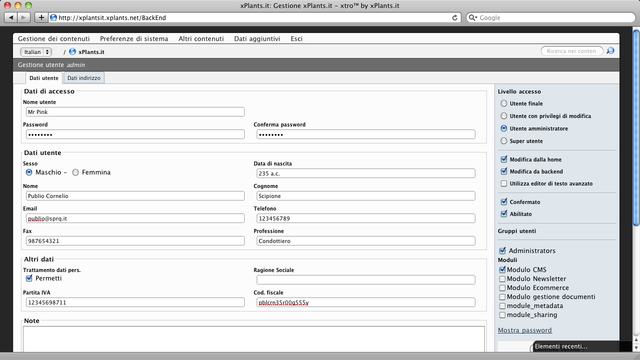The width and height of the screenshot is (640, 360).
Task: Click the Conferma password field
Action: pyautogui.click(x=366, y=134)
